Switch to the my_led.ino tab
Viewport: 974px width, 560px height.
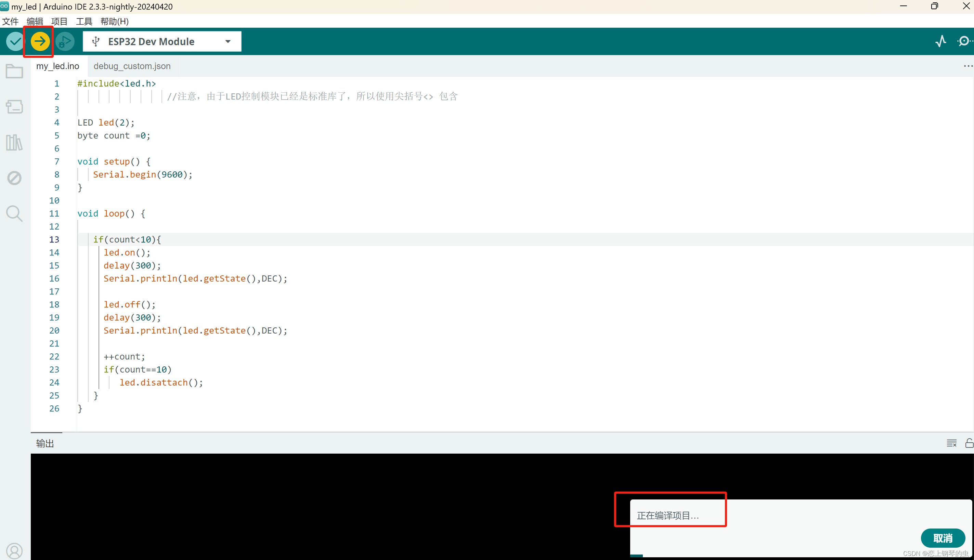(58, 66)
